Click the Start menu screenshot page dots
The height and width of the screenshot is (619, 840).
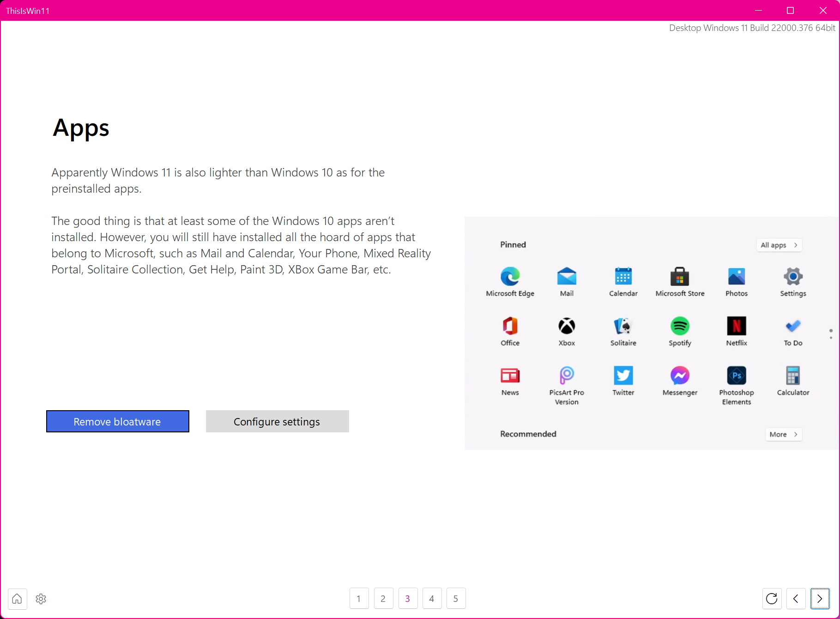coord(831,334)
